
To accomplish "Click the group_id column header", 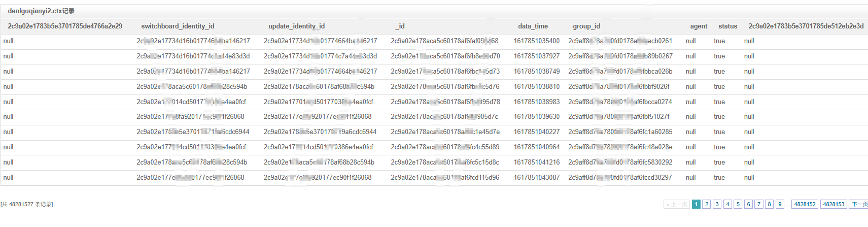I will tap(586, 26).
